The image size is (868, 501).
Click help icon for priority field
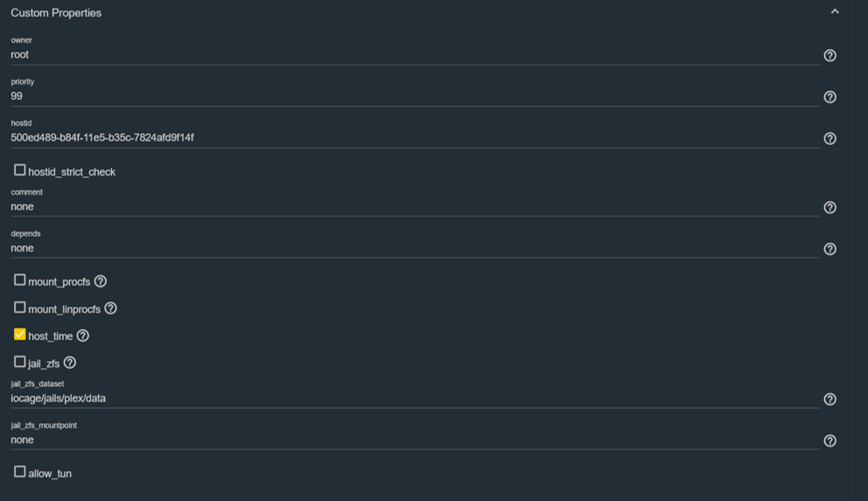pyautogui.click(x=829, y=97)
